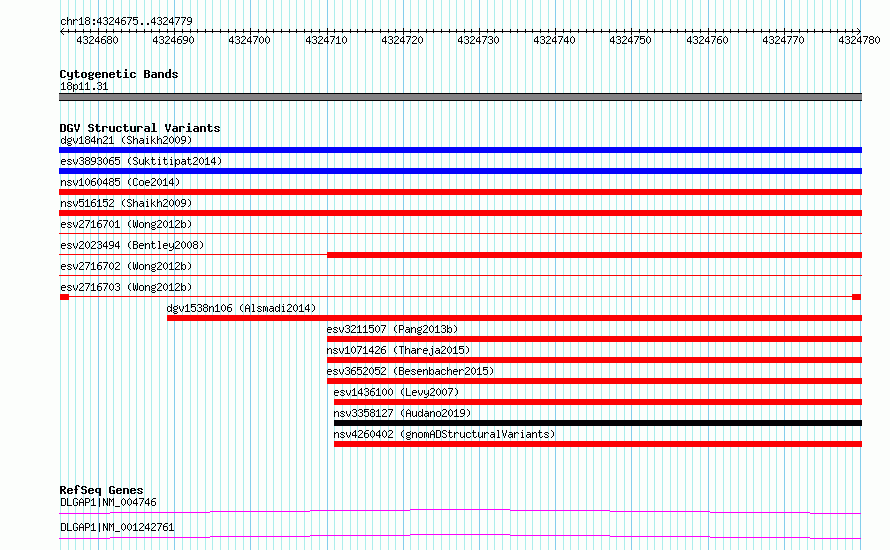
Task: Click ruler position 4324710
Action: (326, 40)
